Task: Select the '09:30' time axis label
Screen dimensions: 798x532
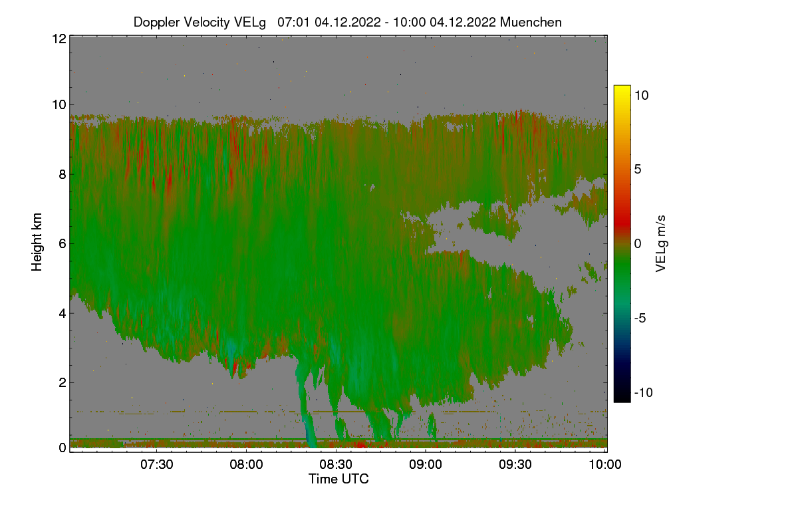Action: 515,465
